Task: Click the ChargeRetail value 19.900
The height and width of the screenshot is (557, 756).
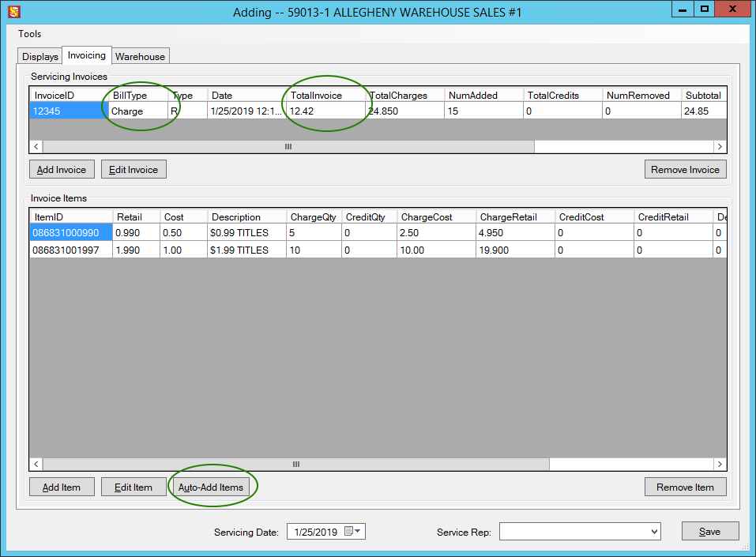Action: 515,250
